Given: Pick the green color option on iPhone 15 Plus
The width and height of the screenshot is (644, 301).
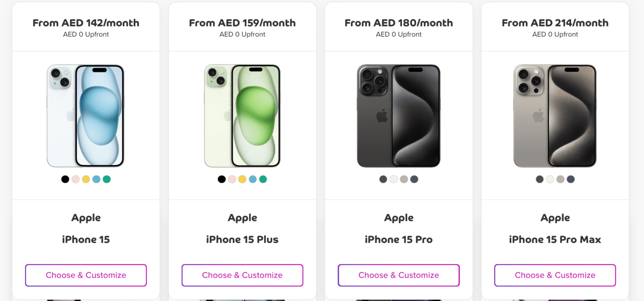Looking at the screenshot, I should [x=263, y=179].
